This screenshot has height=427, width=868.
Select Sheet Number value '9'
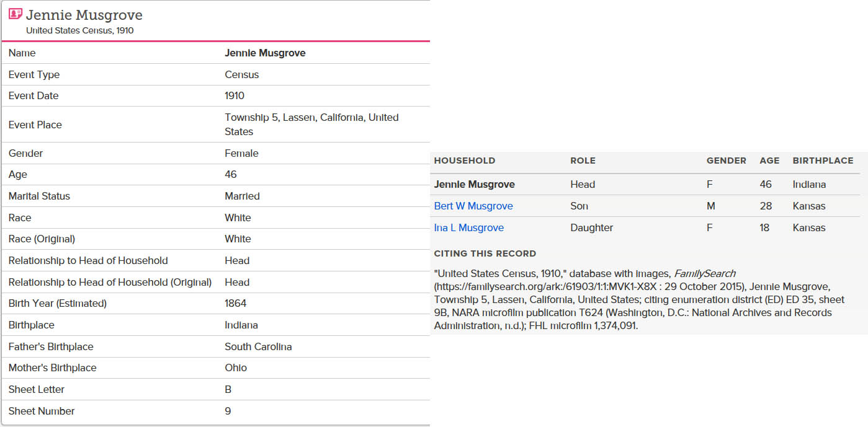pos(228,411)
